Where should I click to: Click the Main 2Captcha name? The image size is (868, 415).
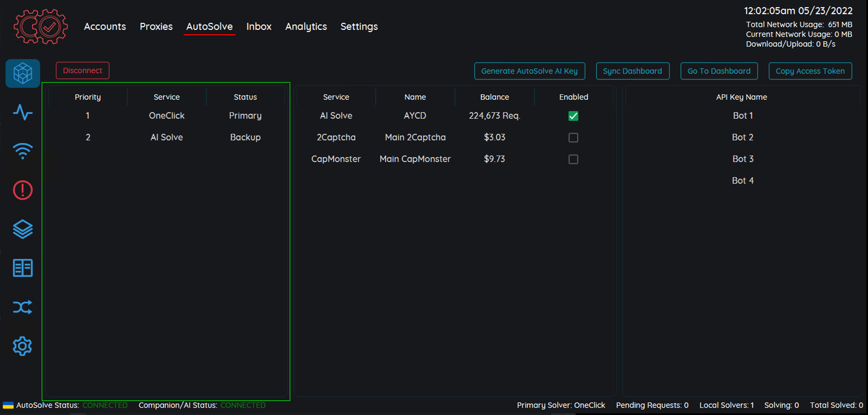tap(415, 137)
